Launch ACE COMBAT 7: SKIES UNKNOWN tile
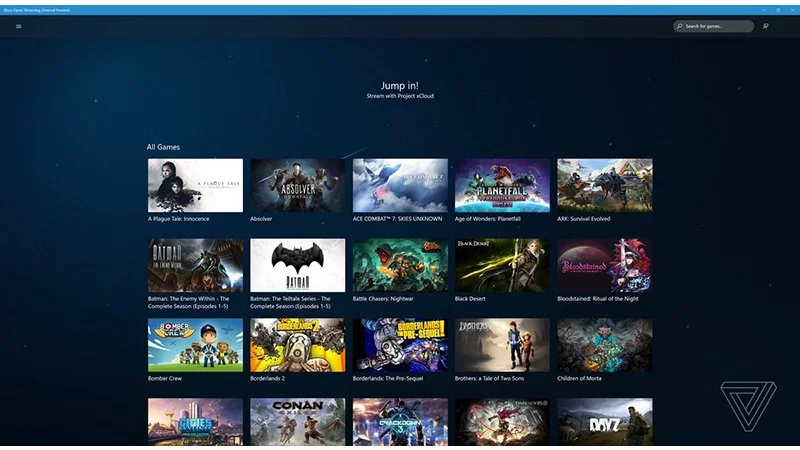The image size is (800, 450). tap(400, 185)
